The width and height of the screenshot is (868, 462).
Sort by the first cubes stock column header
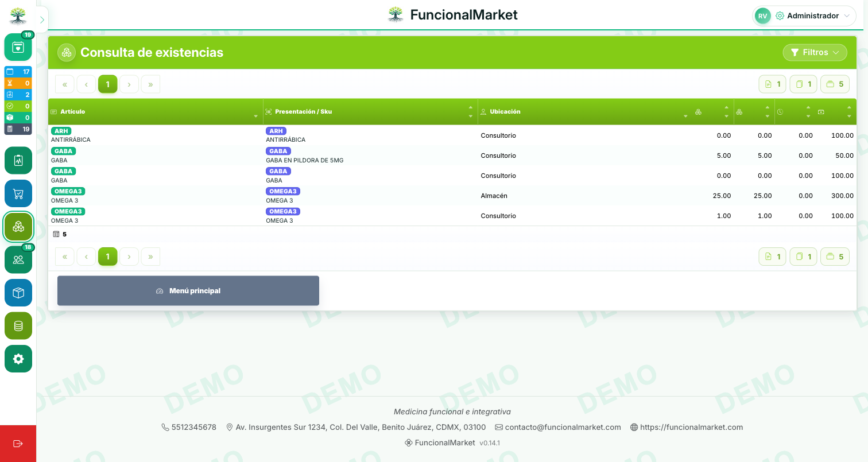click(713, 111)
